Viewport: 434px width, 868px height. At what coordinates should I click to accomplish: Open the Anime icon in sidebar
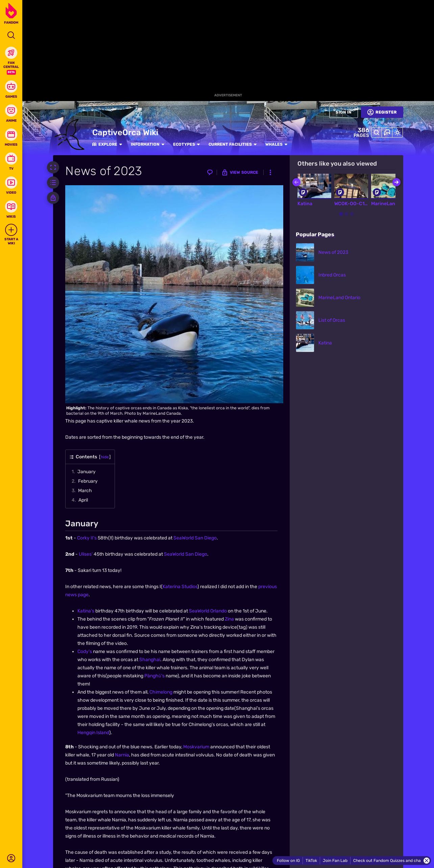click(x=11, y=111)
